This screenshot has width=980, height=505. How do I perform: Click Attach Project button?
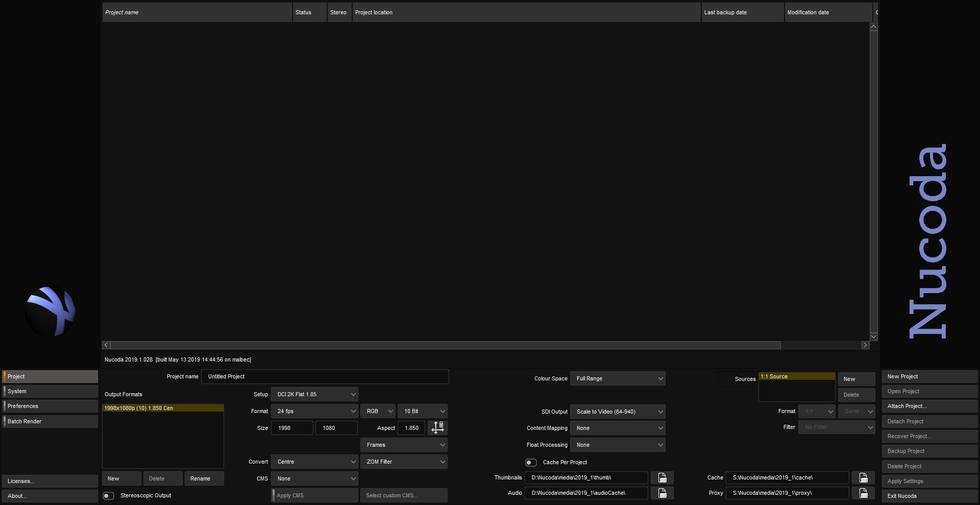coord(929,406)
